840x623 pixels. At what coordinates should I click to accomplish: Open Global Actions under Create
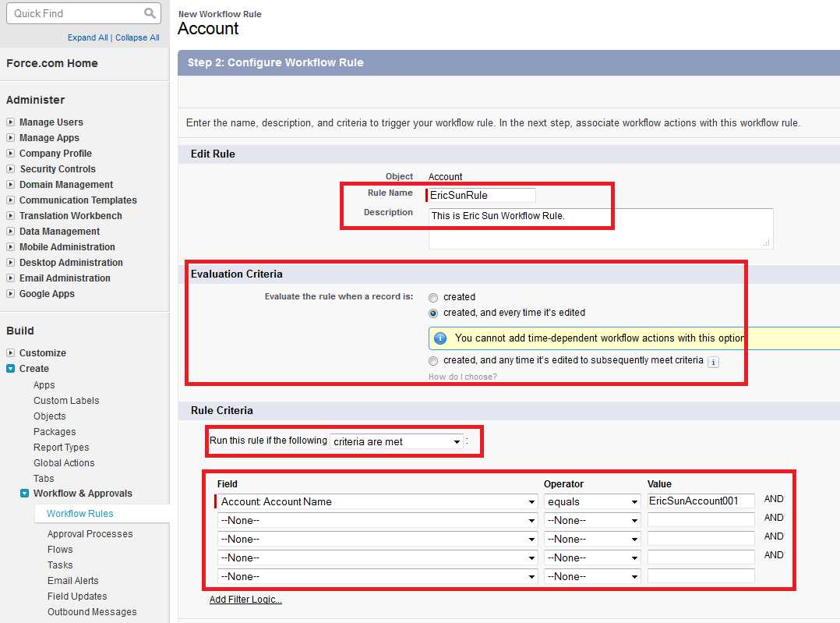[64, 462]
